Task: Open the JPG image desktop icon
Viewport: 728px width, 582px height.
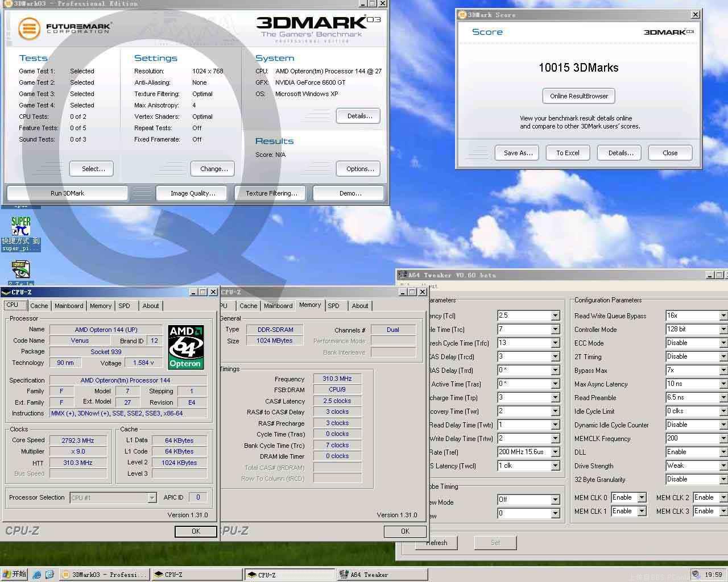Action: point(20,269)
